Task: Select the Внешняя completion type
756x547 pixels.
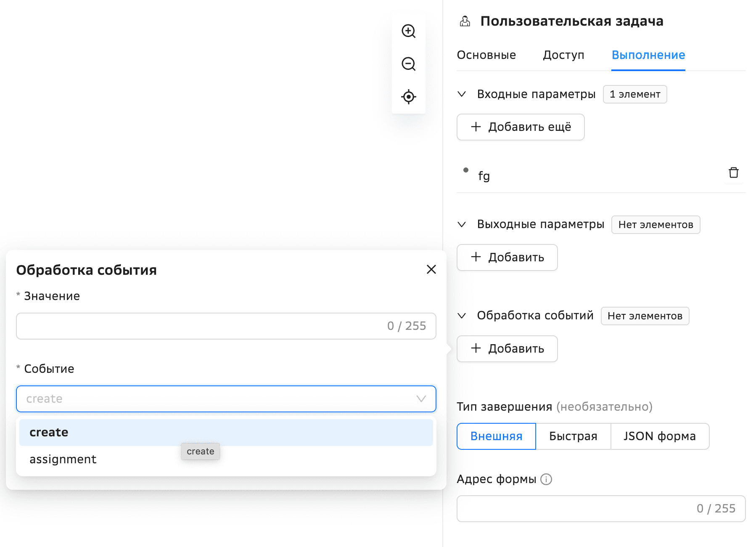Action: point(496,436)
